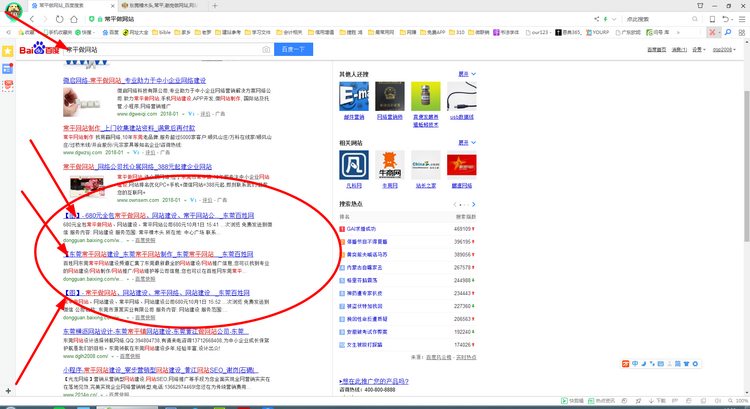The image size is (750, 409).
Task: Open the 想在此推广您的产品吗? link
Action: pos(374,381)
